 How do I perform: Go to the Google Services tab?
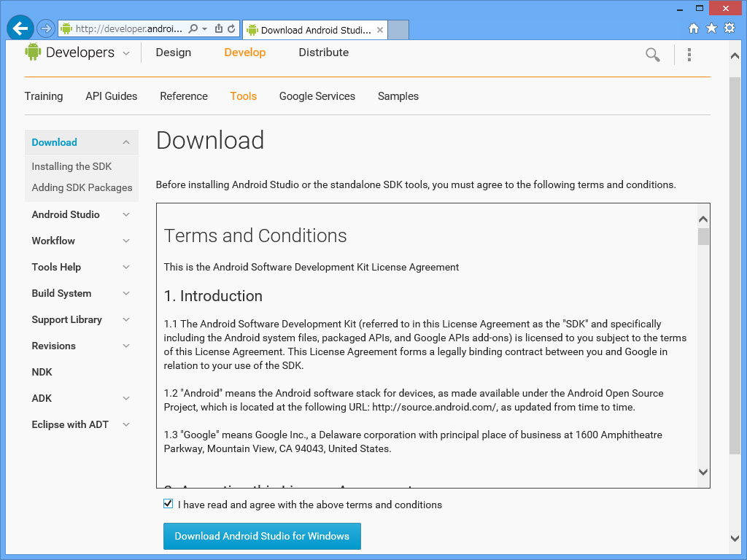pos(317,96)
